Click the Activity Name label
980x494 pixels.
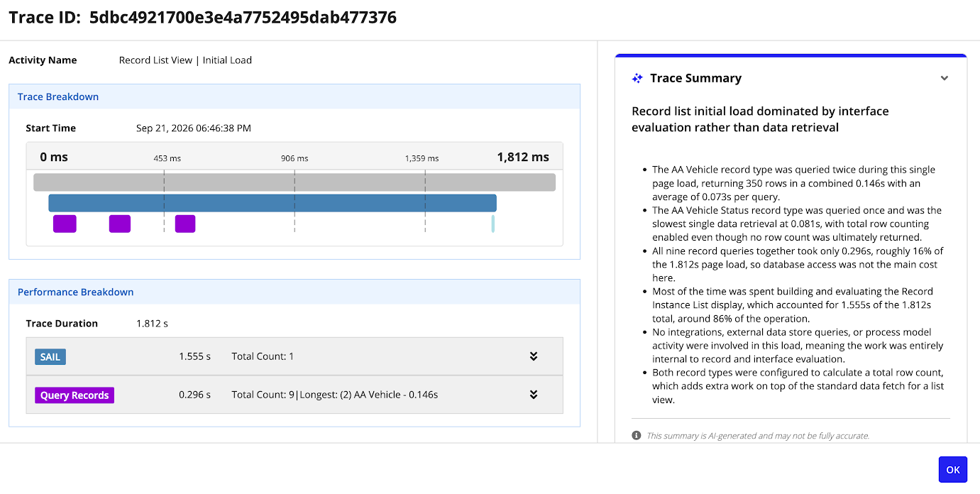pos(43,60)
